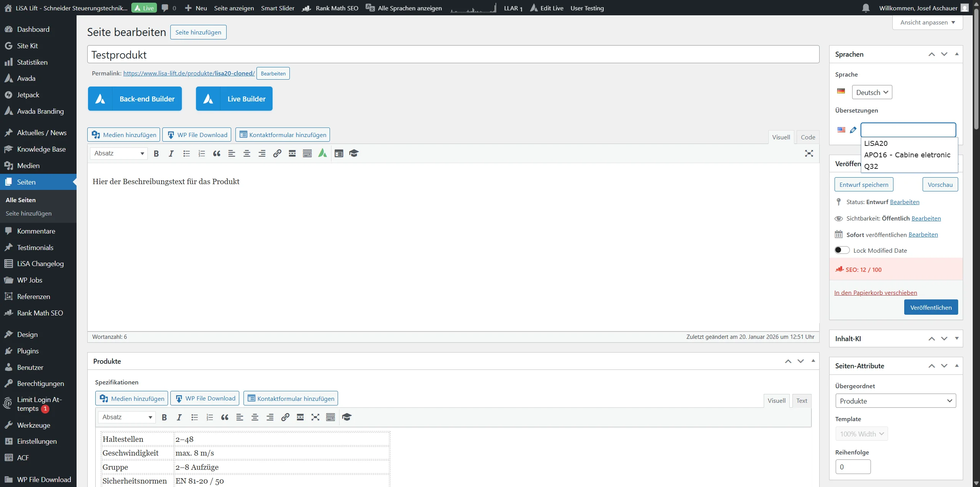Toggle the Lock Modified Date switch

tap(842, 250)
